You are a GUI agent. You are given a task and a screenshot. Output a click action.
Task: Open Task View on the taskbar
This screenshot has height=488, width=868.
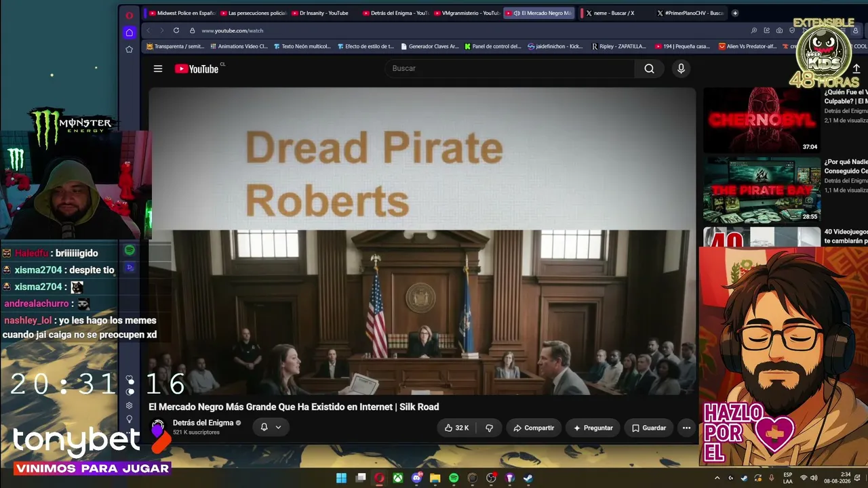[x=361, y=478]
